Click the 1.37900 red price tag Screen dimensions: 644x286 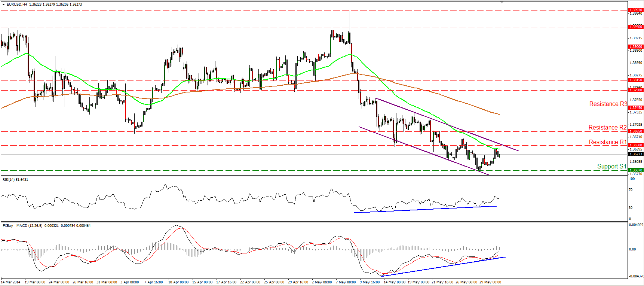point(636,90)
